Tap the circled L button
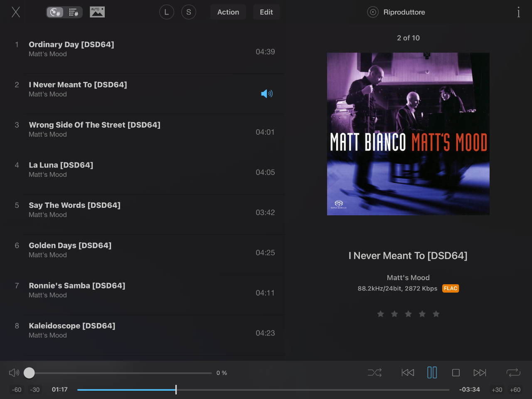532x399 pixels. [x=167, y=12]
